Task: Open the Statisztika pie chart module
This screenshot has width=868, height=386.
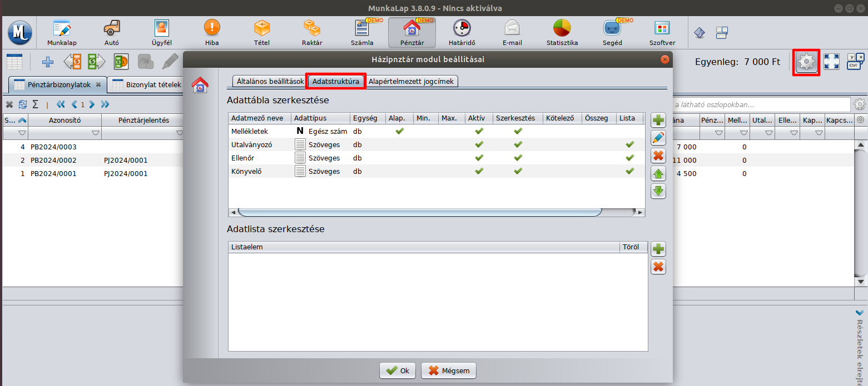Action: click(562, 32)
